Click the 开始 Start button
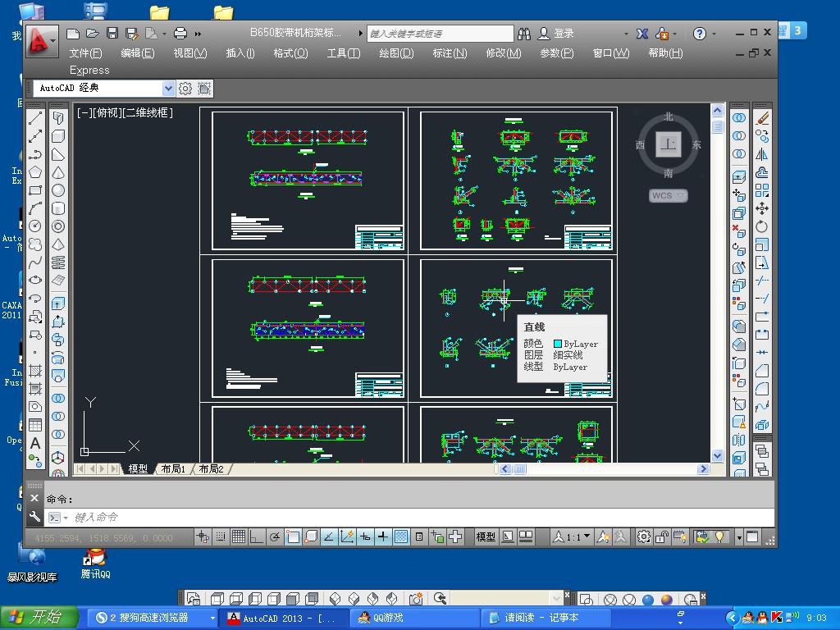840x630 pixels. (39, 618)
